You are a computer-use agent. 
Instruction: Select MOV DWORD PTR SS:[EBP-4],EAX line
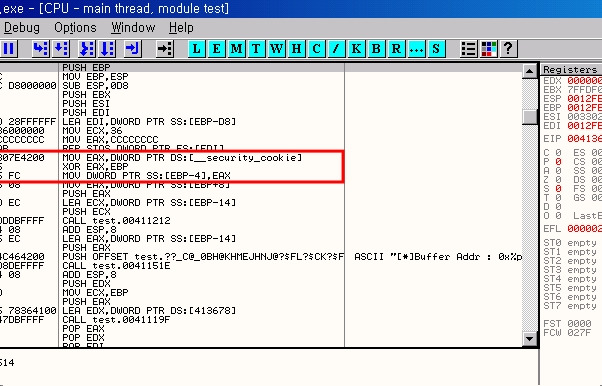tap(146, 176)
